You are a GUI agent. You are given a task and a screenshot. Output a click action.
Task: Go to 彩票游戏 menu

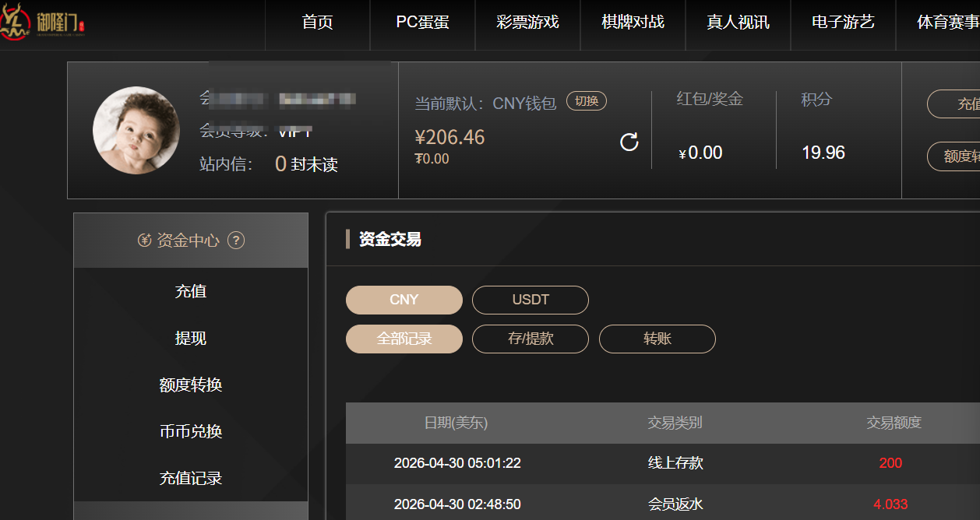[x=527, y=23]
